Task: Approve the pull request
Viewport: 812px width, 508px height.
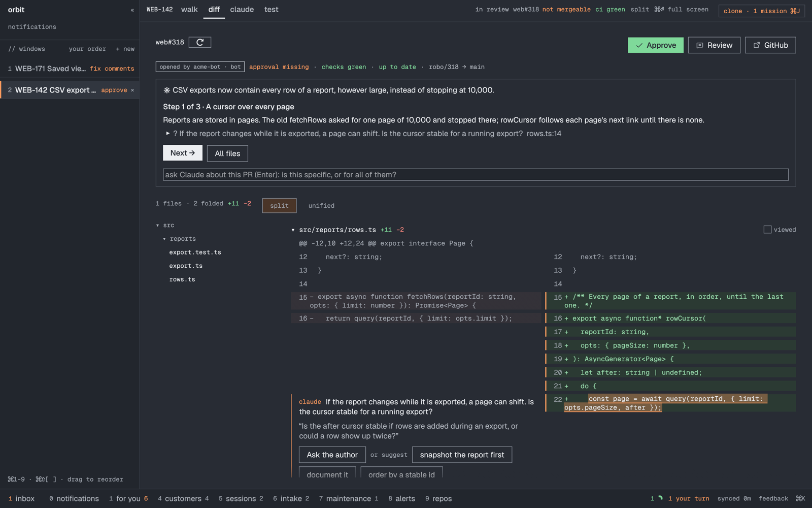Action: point(656,45)
